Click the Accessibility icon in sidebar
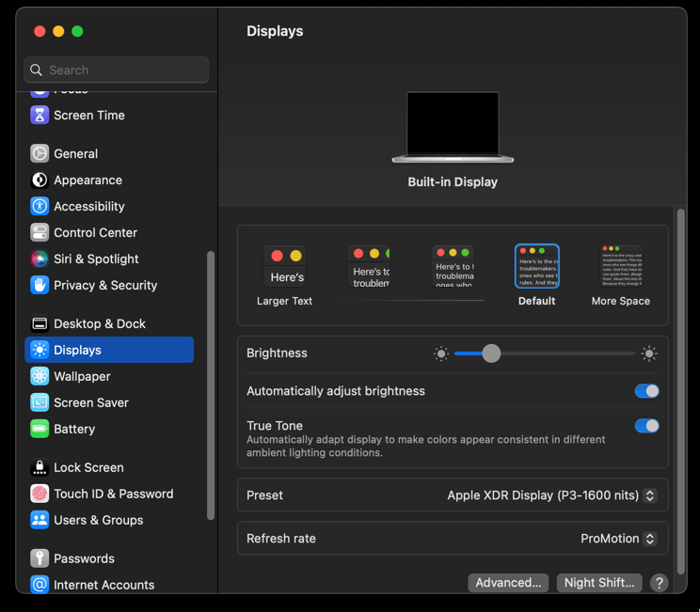The height and width of the screenshot is (612, 700). click(x=40, y=206)
